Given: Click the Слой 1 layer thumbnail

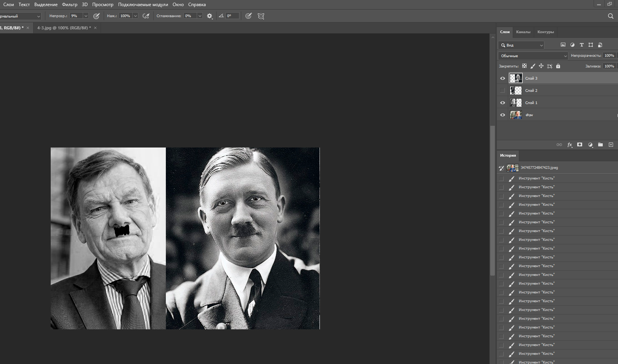Looking at the screenshot, I should (516, 103).
